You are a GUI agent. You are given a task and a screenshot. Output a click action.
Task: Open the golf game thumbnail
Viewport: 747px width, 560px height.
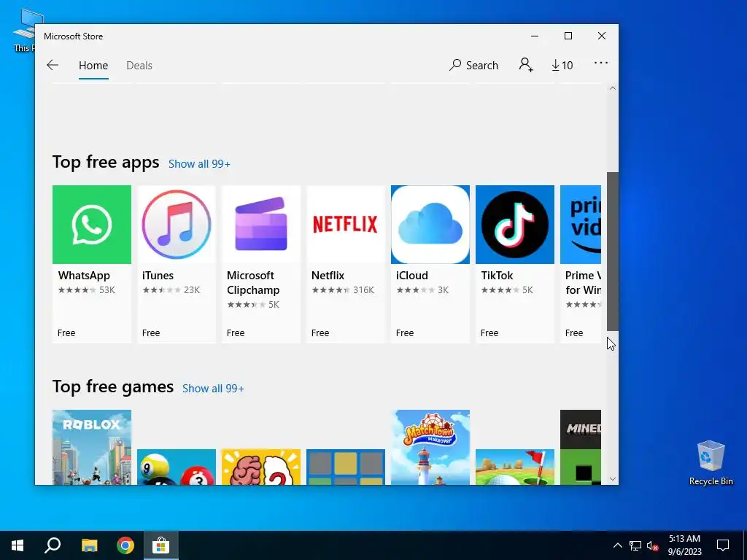pos(515,467)
